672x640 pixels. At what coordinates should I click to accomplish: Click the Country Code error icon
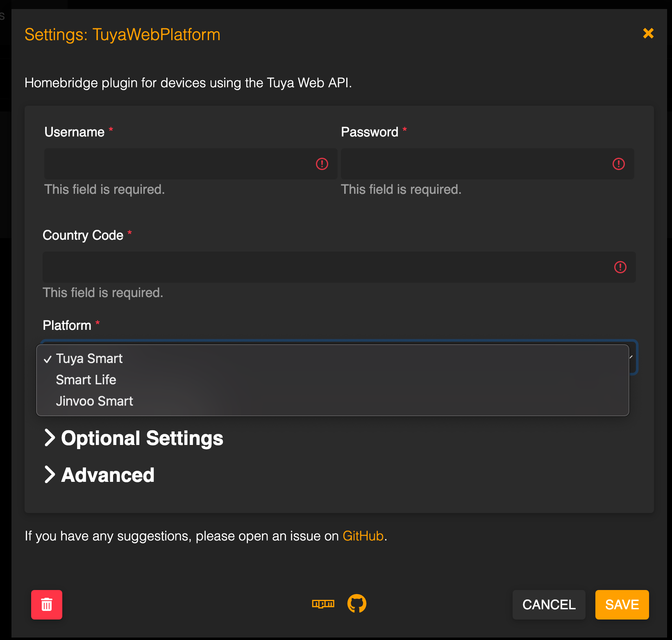click(620, 267)
